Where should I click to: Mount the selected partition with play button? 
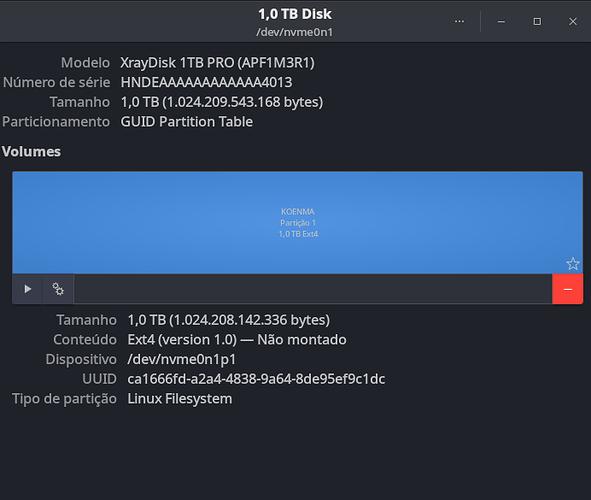[x=27, y=289]
